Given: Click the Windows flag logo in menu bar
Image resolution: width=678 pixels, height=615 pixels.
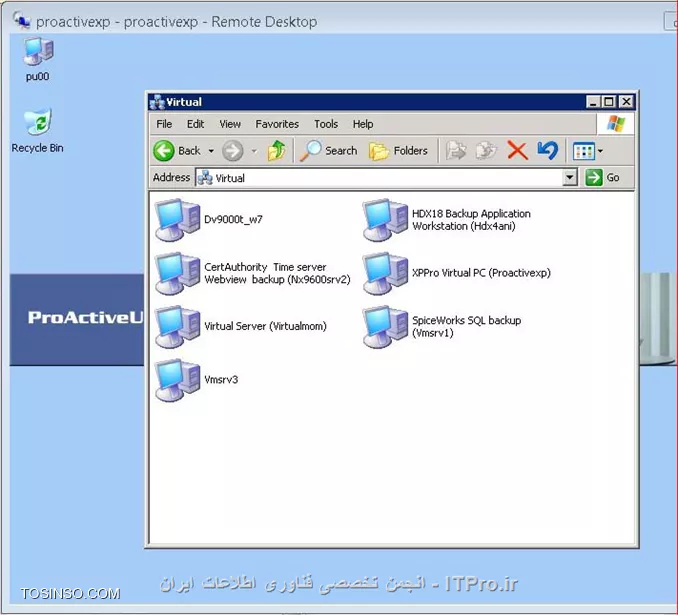Looking at the screenshot, I should 615,124.
